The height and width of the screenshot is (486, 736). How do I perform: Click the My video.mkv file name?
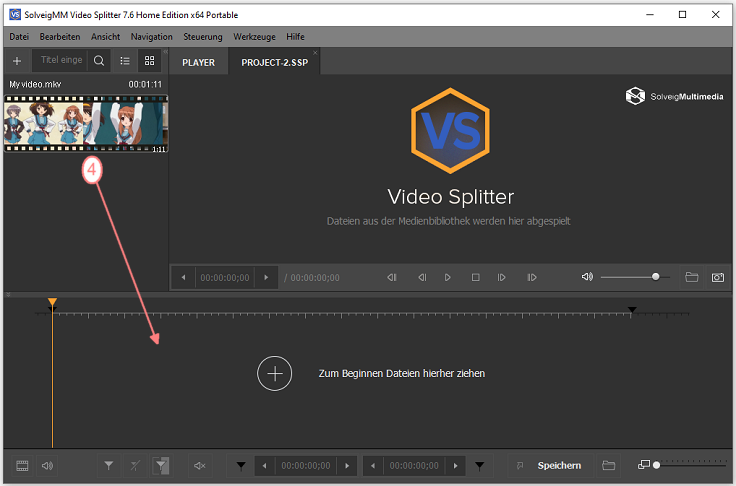[35, 85]
